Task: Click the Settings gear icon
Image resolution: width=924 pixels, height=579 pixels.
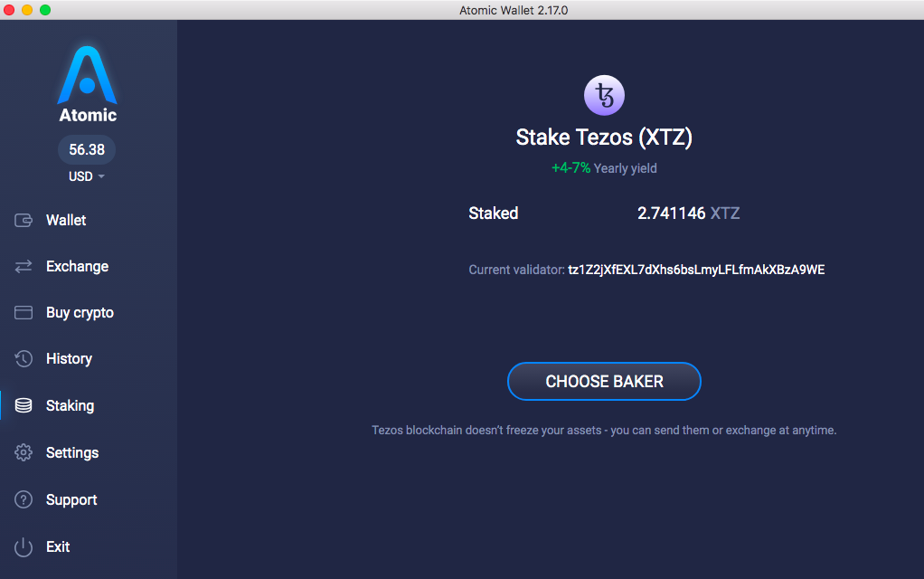Action: click(24, 452)
